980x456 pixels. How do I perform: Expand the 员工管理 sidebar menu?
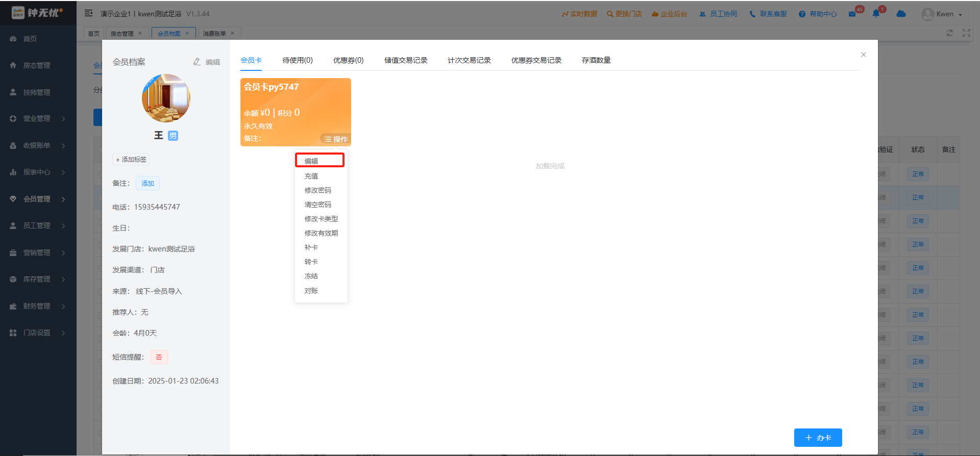coord(38,225)
